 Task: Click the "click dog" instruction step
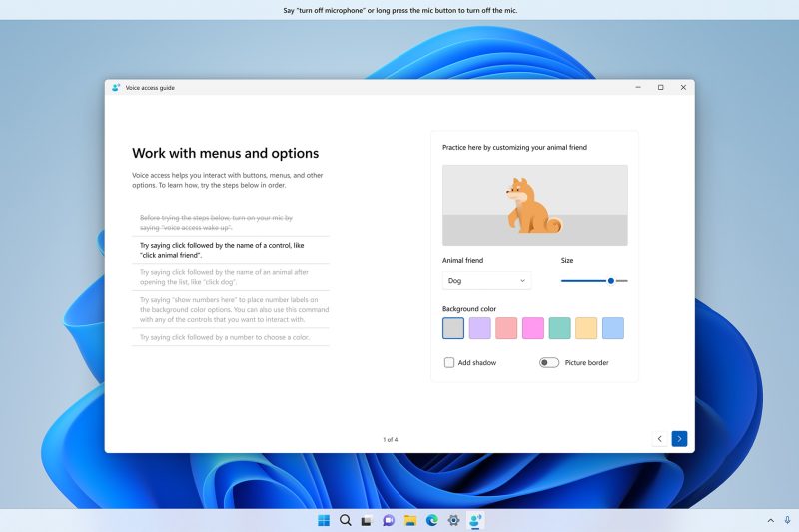click(231, 277)
